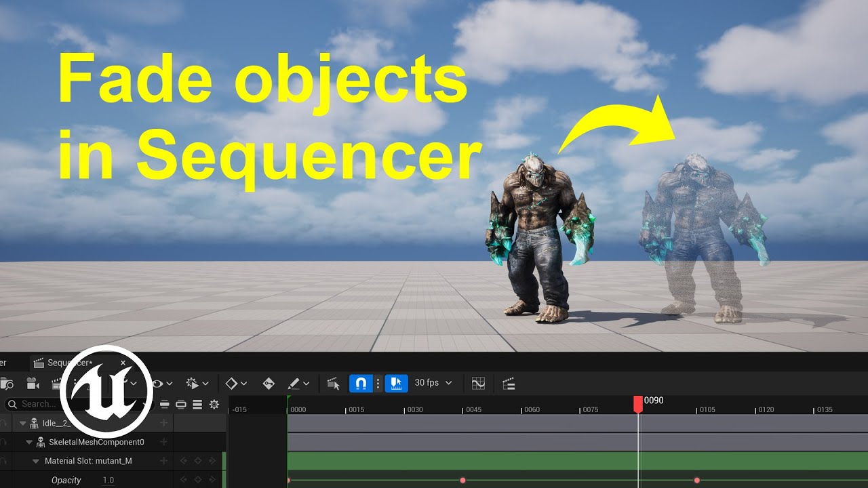This screenshot has height=488, width=868.
Task: Click the 0135 mark on the time ruler
Action: click(x=825, y=409)
